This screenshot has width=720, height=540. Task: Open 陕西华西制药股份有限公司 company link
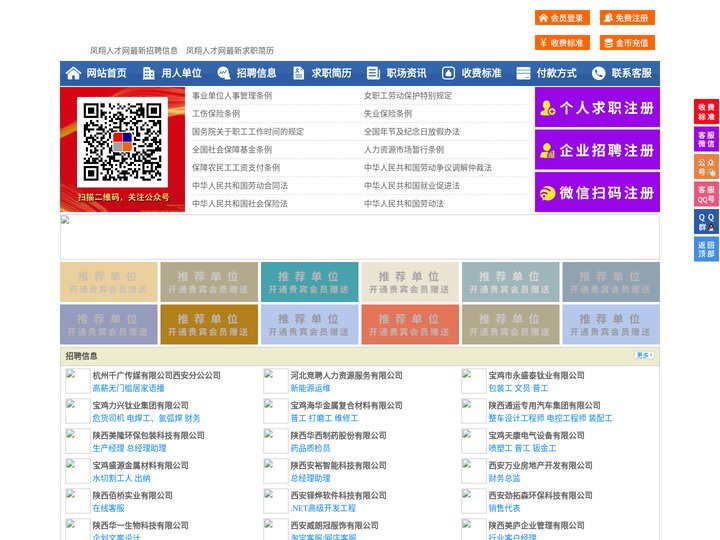click(x=338, y=435)
